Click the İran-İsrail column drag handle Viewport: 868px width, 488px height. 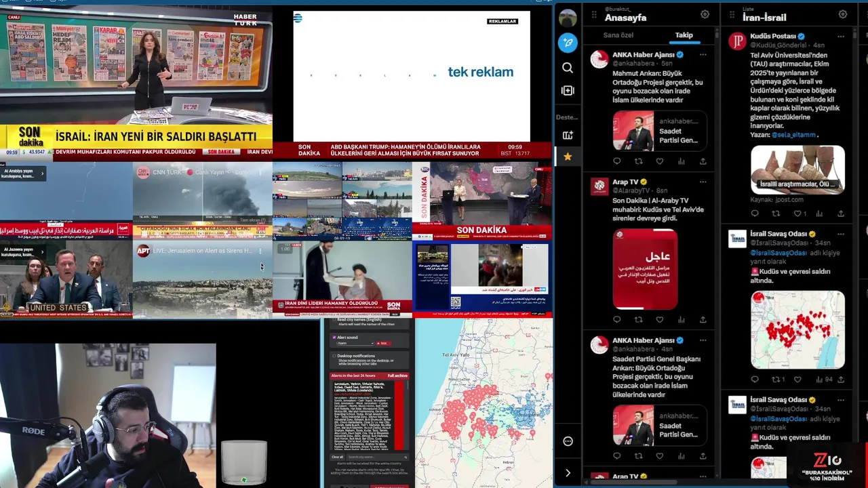coord(732,14)
